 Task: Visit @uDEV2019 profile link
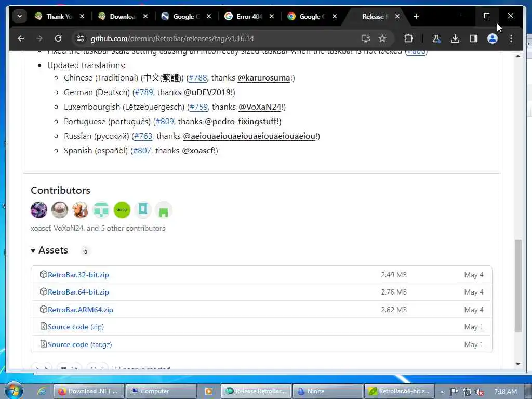tap(207, 92)
